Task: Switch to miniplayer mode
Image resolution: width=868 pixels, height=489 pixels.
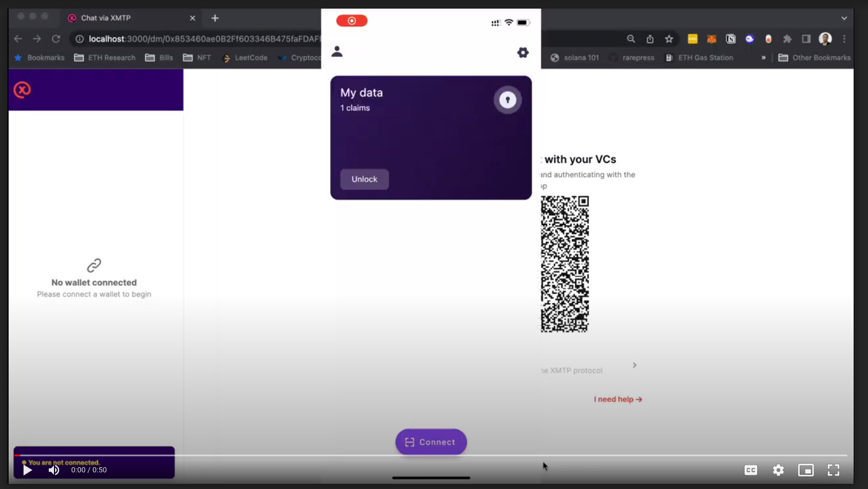Action: pos(806,470)
